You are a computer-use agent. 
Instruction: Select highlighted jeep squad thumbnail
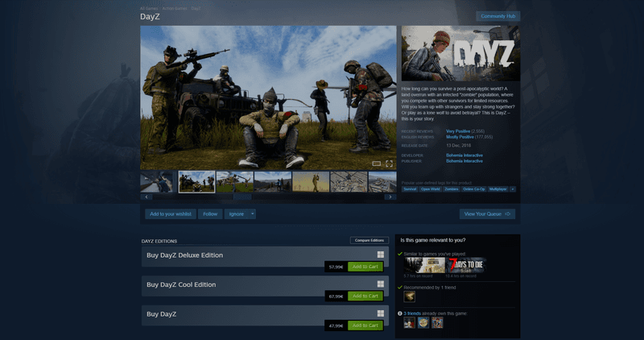196,182
